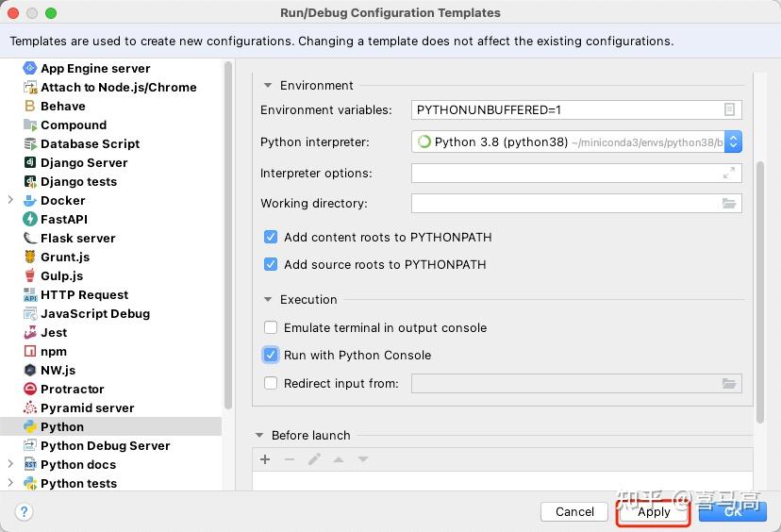Enable Emulate terminal in output console
Screen dimensions: 781x532
pos(271,327)
